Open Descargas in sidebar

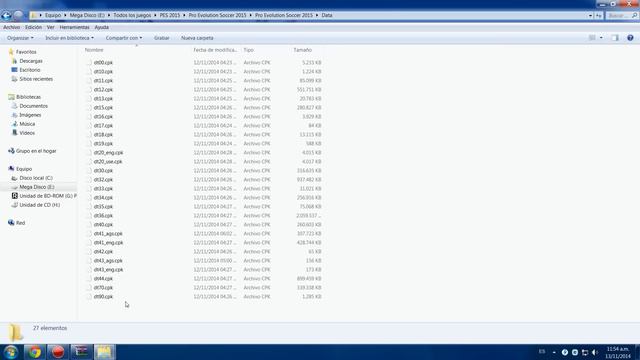[x=31, y=61]
